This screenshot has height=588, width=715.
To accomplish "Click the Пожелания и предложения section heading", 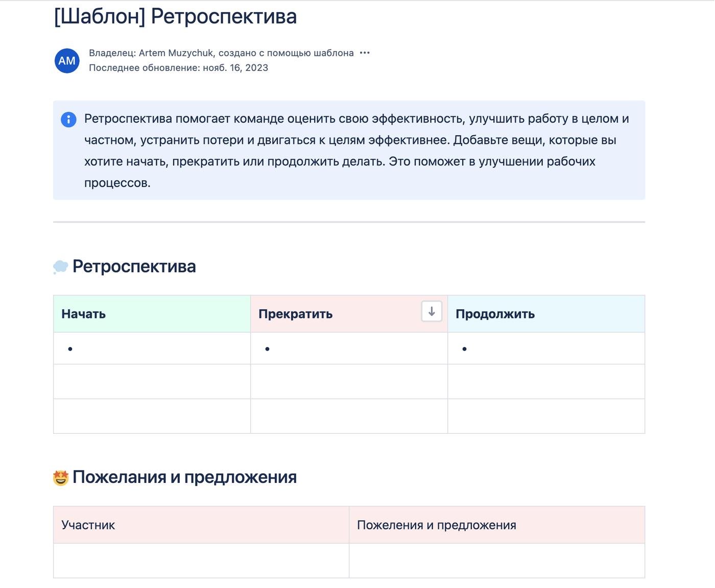I will 184,477.
